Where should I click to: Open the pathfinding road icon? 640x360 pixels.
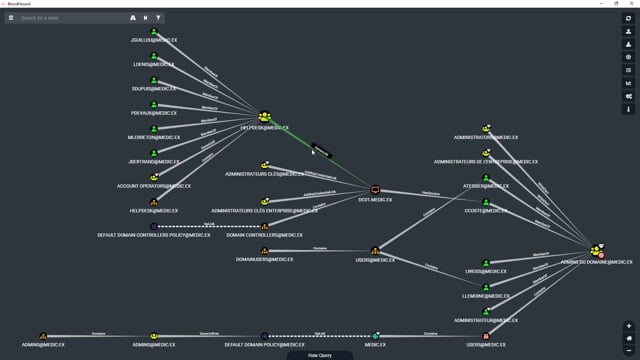(x=133, y=18)
